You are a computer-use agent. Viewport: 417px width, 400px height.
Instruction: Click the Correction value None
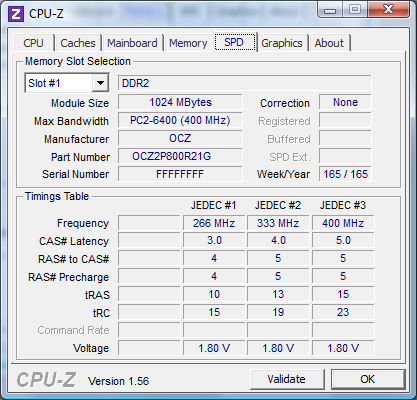(x=345, y=102)
